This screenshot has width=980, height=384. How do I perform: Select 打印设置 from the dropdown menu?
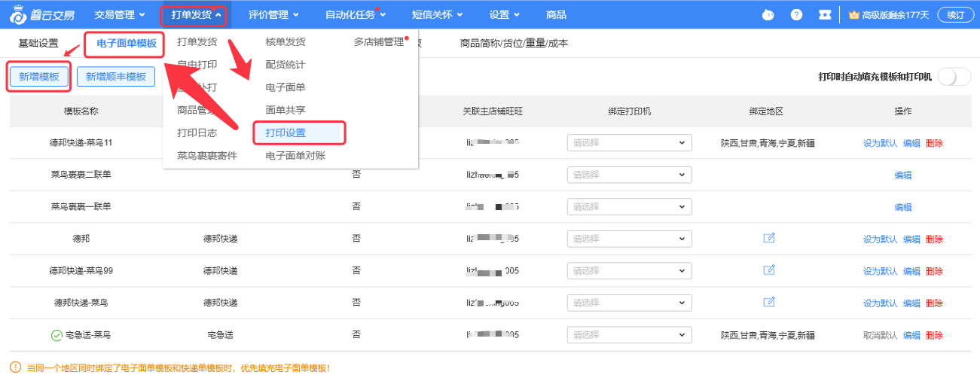pyautogui.click(x=286, y=133)
